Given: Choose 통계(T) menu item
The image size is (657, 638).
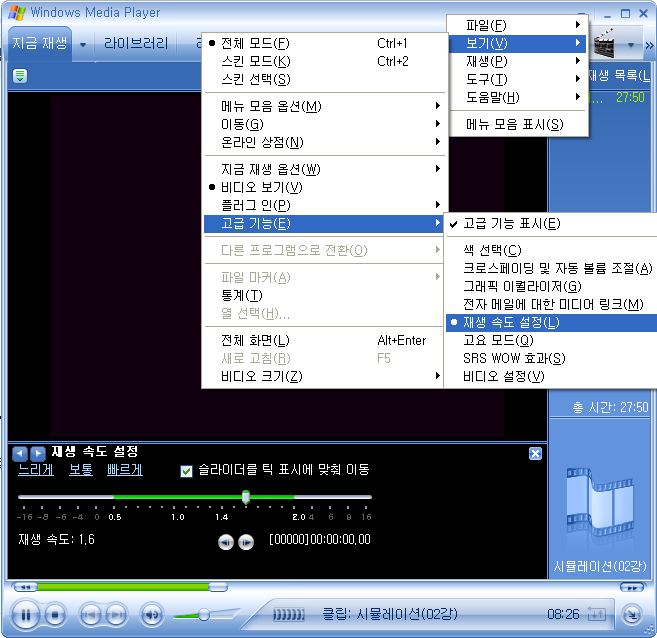Looking at the screenshot, I should tap(323, 295).
